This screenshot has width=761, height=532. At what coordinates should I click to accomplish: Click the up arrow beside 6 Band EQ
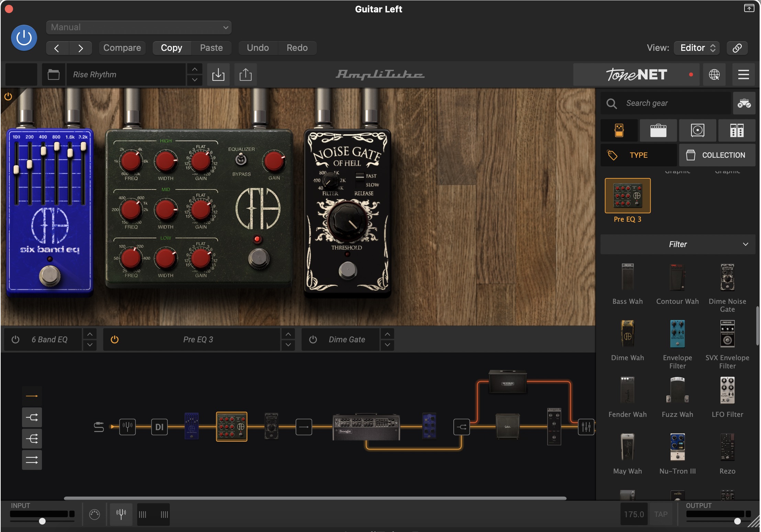coord(90,334)
